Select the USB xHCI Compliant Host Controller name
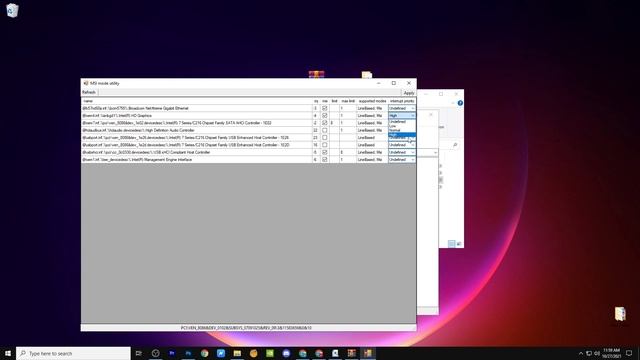Screen dimensions: 640x360 pyautogui.click(x=197, y=152)
